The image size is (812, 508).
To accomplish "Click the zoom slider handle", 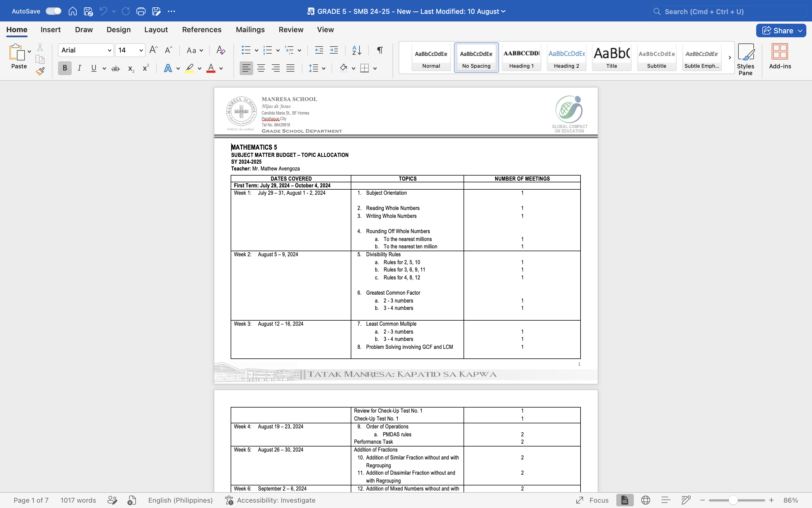I will point(733,500).
